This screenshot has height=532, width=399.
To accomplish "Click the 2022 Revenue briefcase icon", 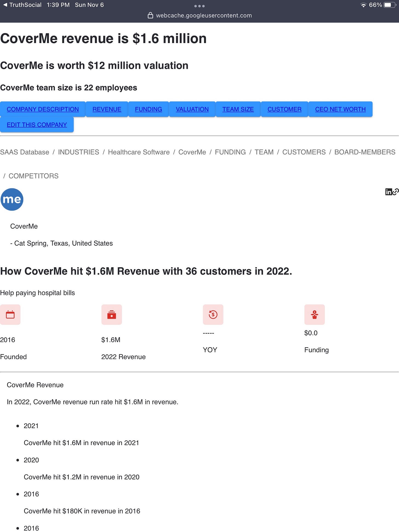I will pos(112,315).
